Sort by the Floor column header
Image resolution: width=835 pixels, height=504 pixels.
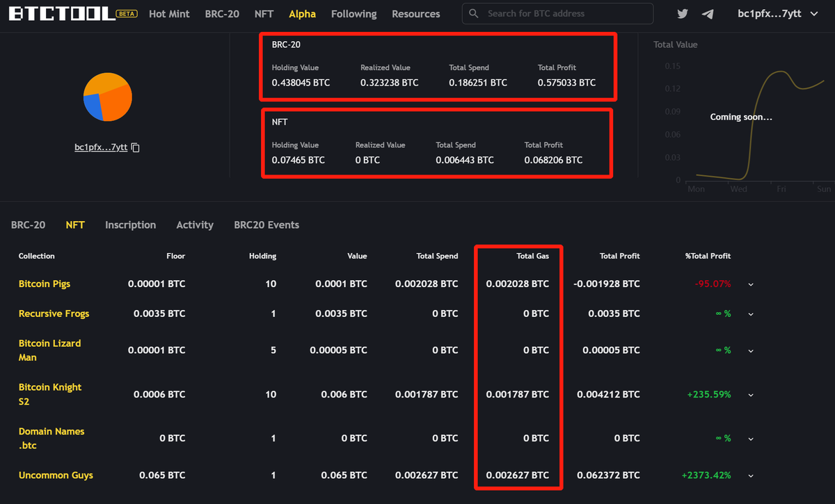(175, 256)
